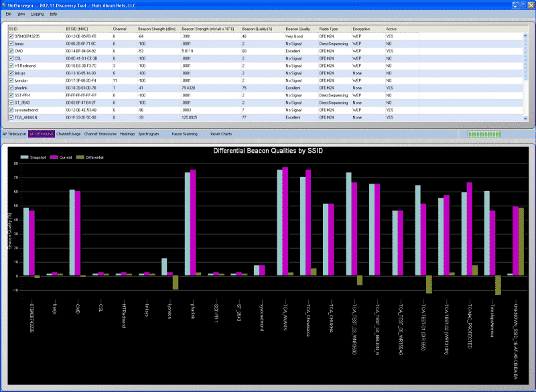Open the View menu
Image resolution: width=536 pixels, height=392 pixels.
pyautogui.click(x=20, y=14)
